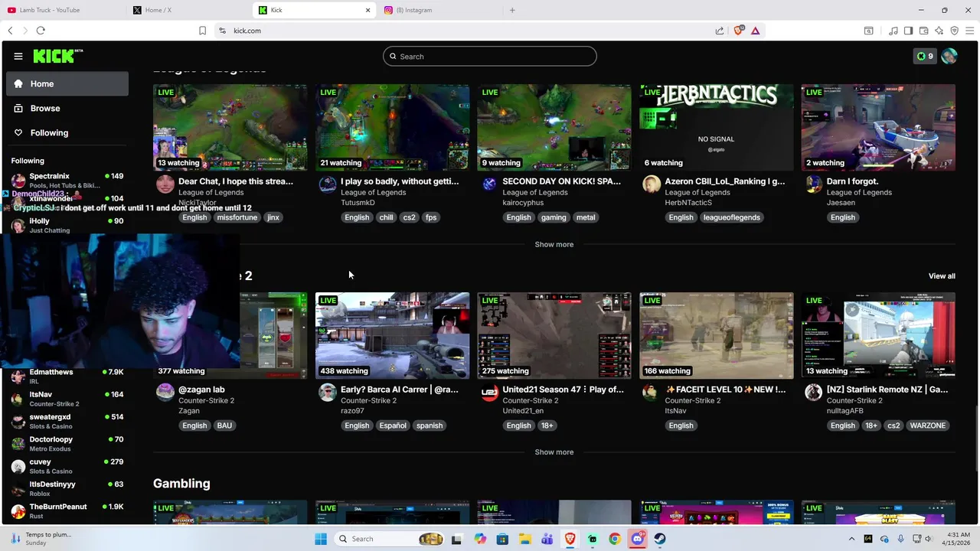This screenshot has height=551, width=980.
Task: Open ItIsDestinyyy channel in sidebar
Action: (x=67, y=488)
